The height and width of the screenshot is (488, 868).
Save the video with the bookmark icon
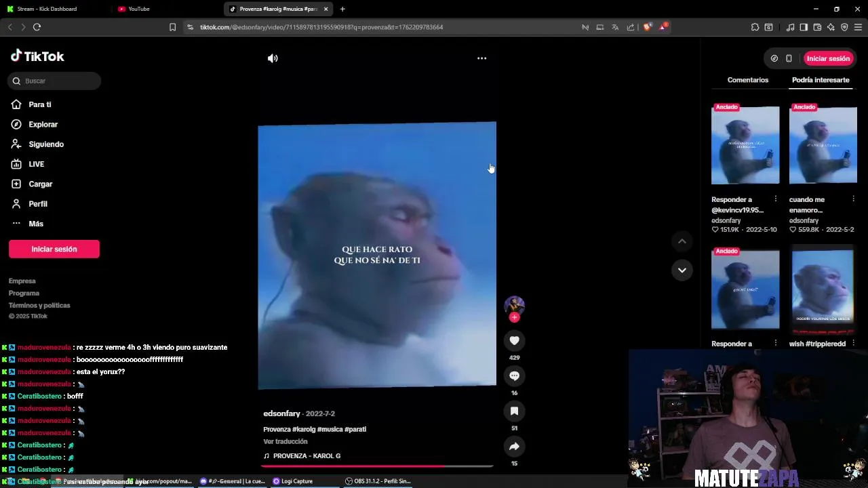point(514,411)
